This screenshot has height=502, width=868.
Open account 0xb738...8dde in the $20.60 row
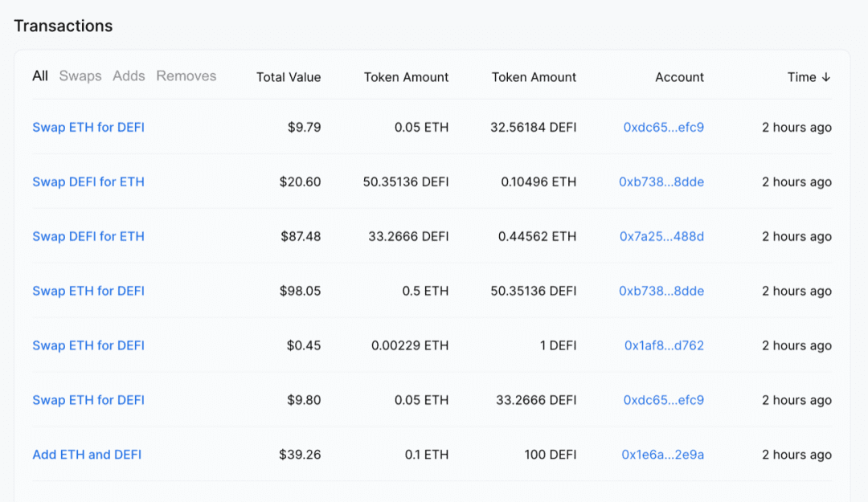[x=661, y=182]
